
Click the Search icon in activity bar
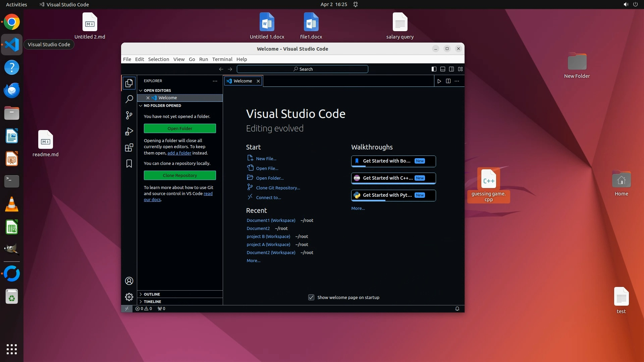tap(129, 99)
